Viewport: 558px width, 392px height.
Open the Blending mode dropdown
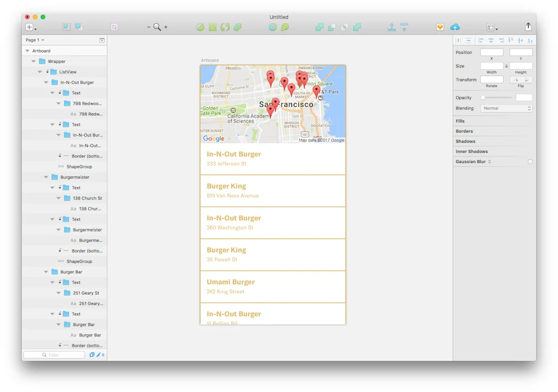coord(506,108)
